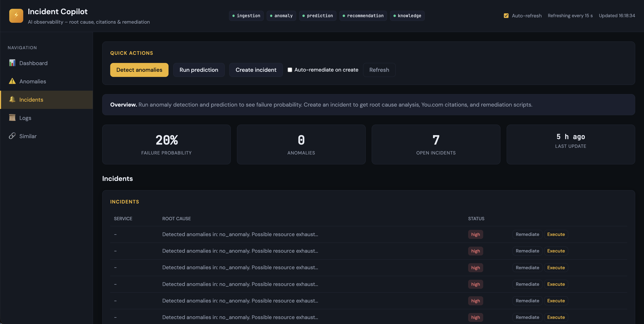Click the Logs scroll icon

12,118
